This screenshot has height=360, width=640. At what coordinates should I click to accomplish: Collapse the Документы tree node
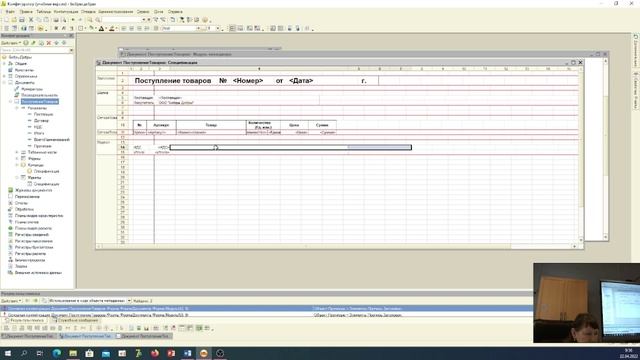tap(4, 82)
